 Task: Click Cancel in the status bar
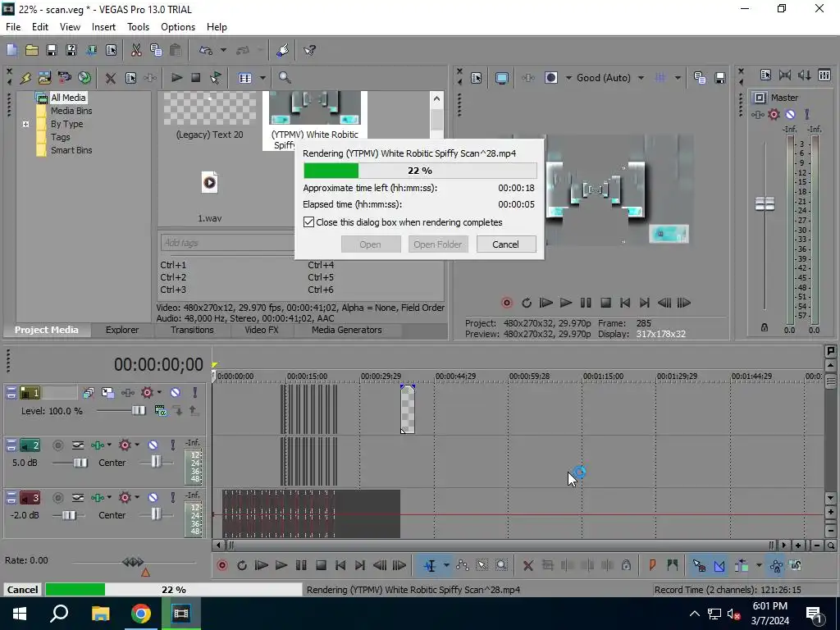[22, 590]
